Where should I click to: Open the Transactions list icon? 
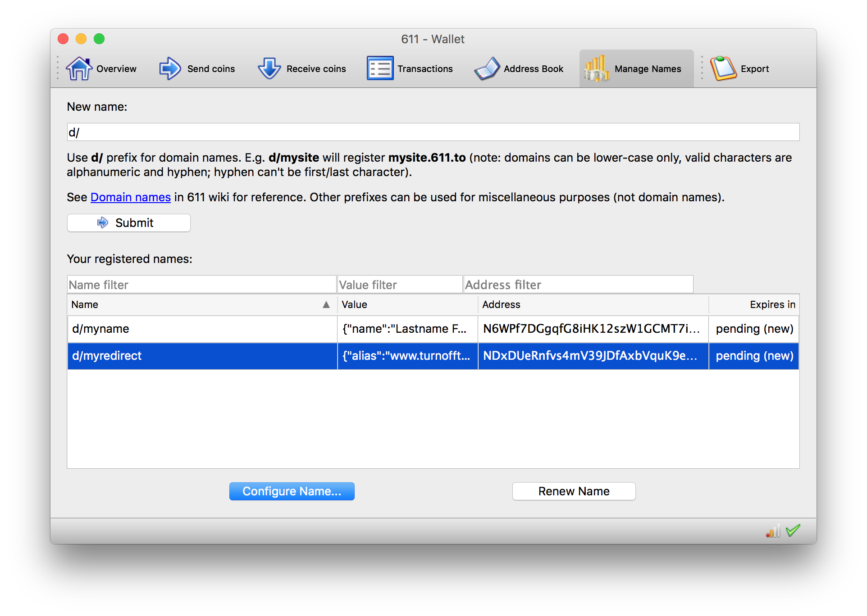click(x=380, y=69)
